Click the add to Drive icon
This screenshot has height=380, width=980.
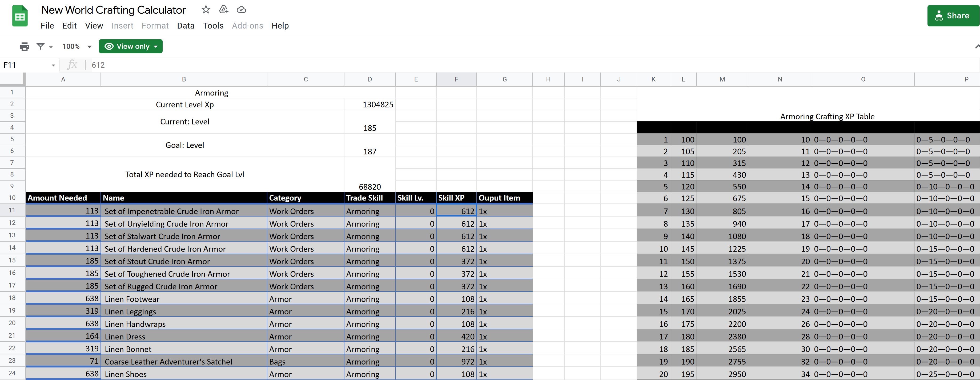click(x=224, y=10)
